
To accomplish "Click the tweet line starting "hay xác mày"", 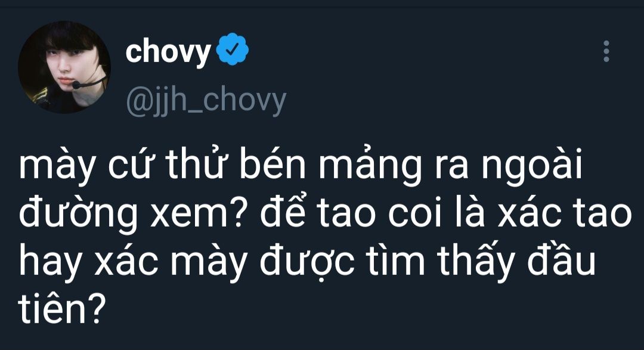I will (307, 262).
